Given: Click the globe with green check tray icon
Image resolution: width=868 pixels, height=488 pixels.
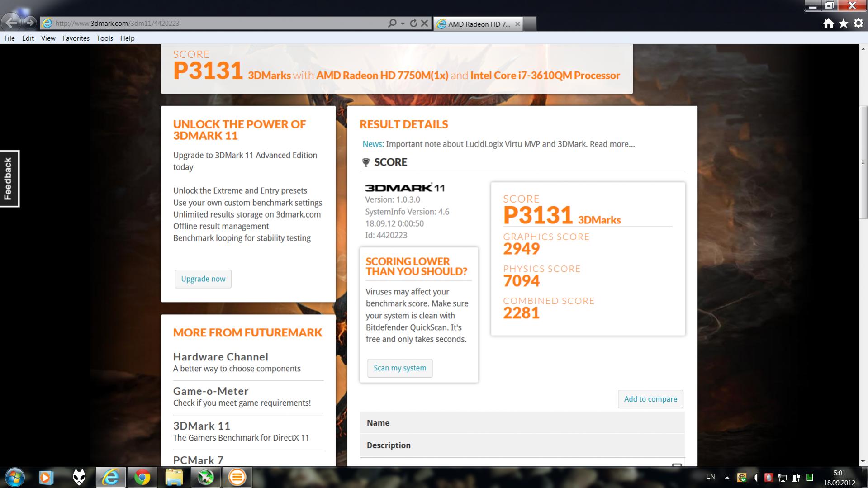Looking at the screenshot, I should click(742, 477).
